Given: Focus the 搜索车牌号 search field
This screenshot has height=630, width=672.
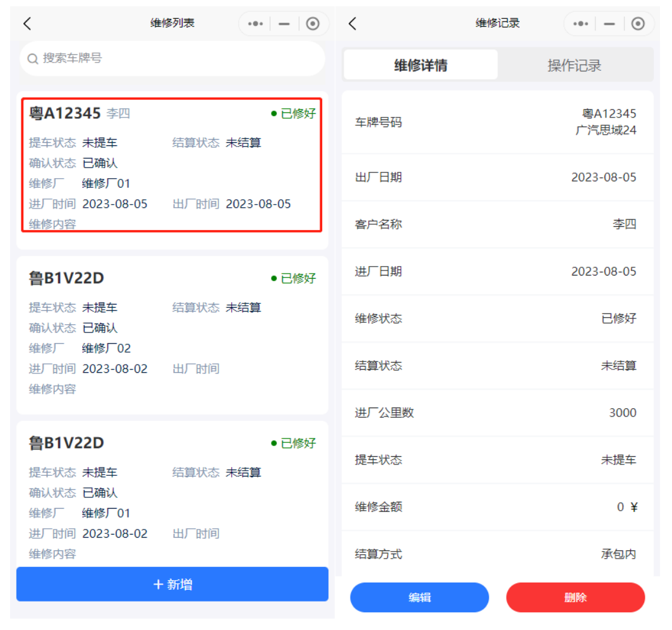Looking at the screenshot, I should [x=180, y=59].
